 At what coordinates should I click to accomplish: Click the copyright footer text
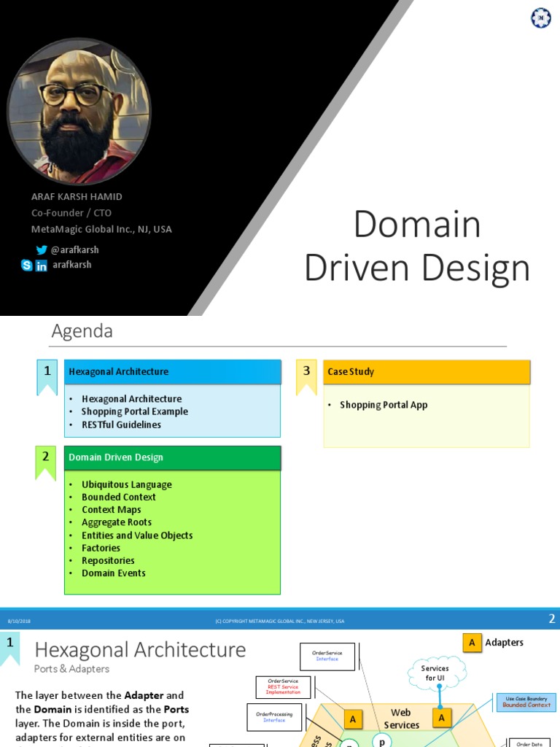click(x=280, y=622)
